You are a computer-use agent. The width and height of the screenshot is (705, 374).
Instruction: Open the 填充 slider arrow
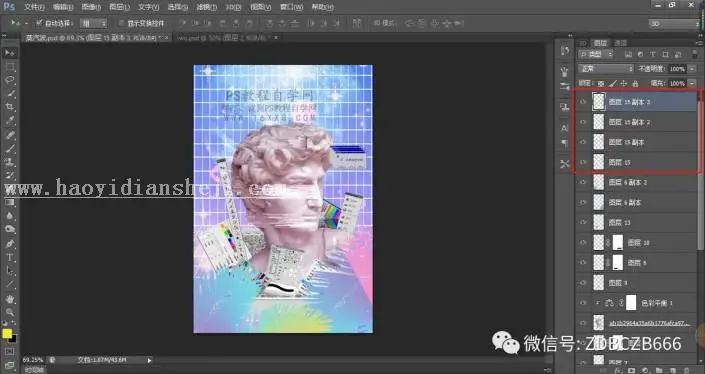pyautogui.click(x=692, y=83)
